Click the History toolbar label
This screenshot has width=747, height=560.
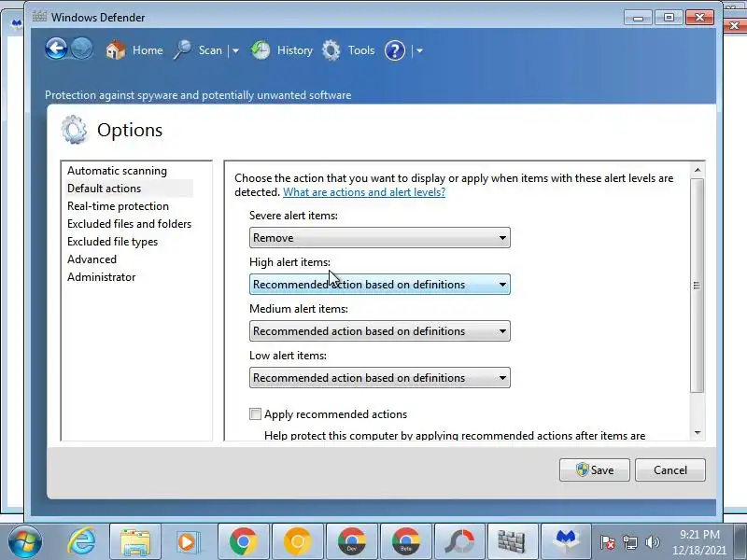tap(295, 50)
